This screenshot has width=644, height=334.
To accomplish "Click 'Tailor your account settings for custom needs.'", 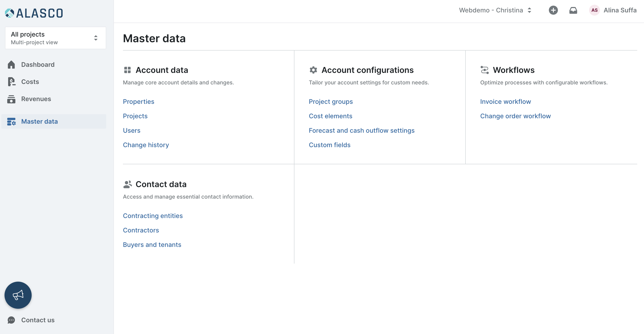I will 369,83.
